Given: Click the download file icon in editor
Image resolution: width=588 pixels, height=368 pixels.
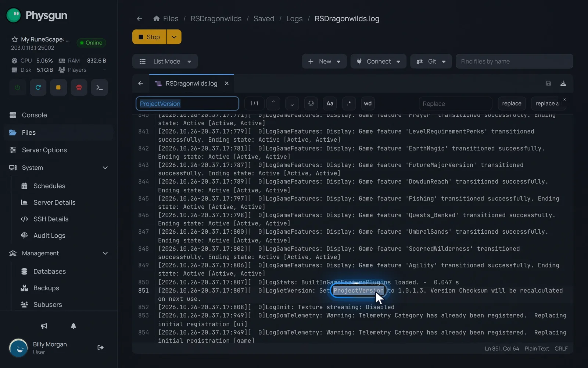Looking at the screenshot, I should point(563,84).
